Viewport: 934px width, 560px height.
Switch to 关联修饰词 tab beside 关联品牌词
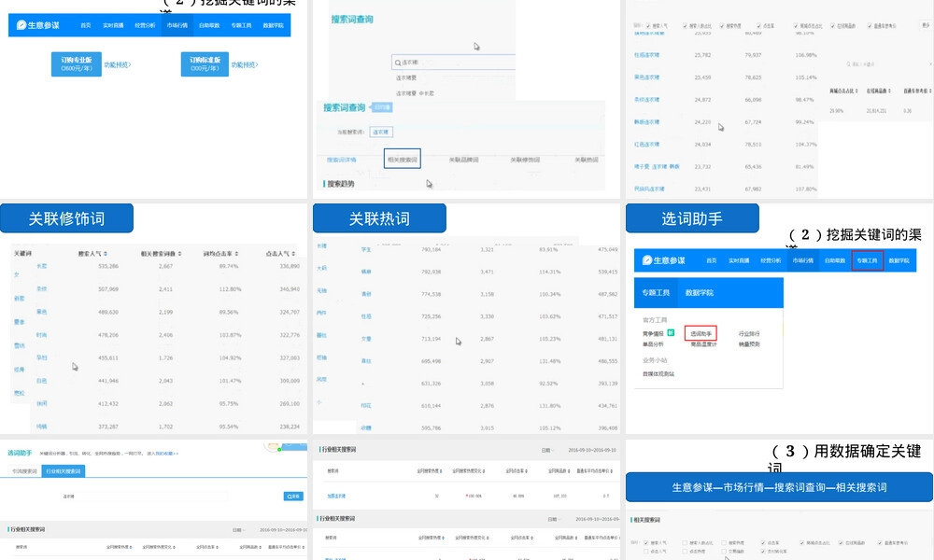tap(525, 160)
